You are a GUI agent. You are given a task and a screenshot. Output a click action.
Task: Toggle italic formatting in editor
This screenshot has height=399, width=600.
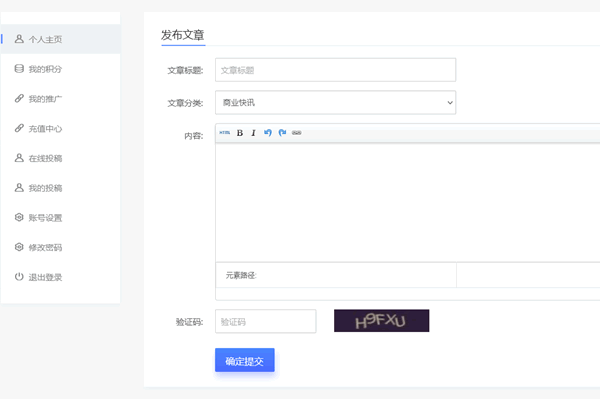tap(253, 133)
